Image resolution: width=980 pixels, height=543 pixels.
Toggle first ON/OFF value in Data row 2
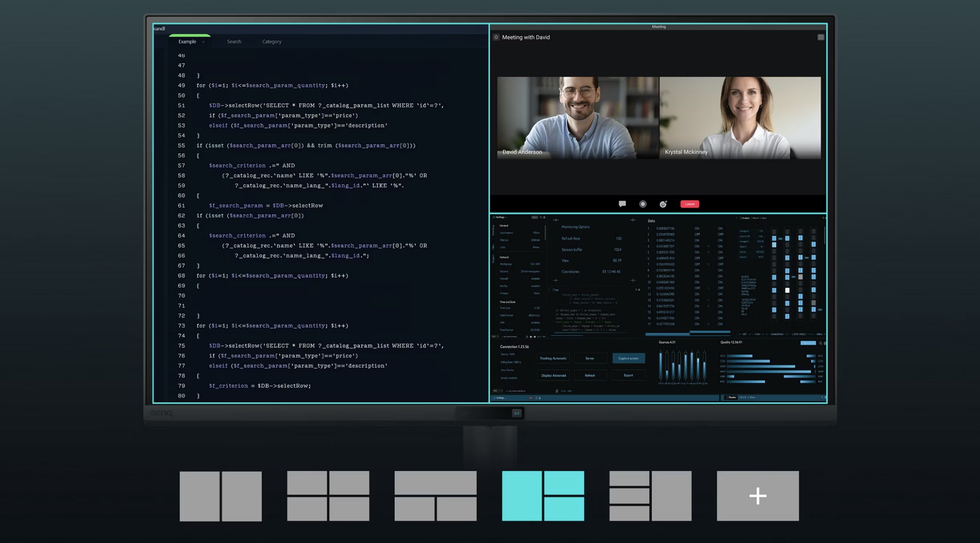coord(697,234)
